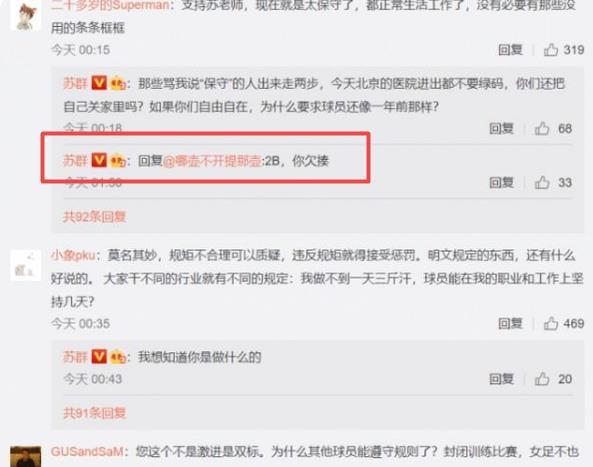Open GUSandSaM's avatar thumbnail
Image resolution: width=593 pixels, height=467 pixels.
pos(25,457)
